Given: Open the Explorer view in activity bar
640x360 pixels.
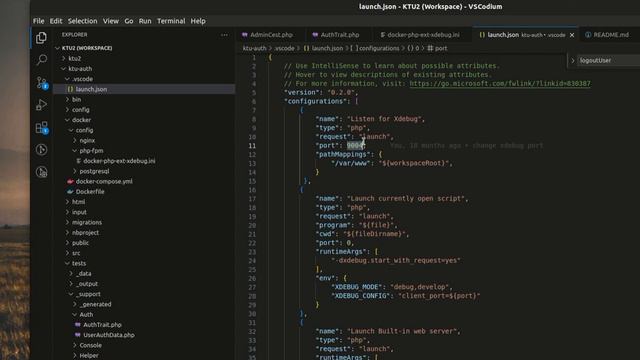Looking at the screenshot, I should [x=41, y=38].
